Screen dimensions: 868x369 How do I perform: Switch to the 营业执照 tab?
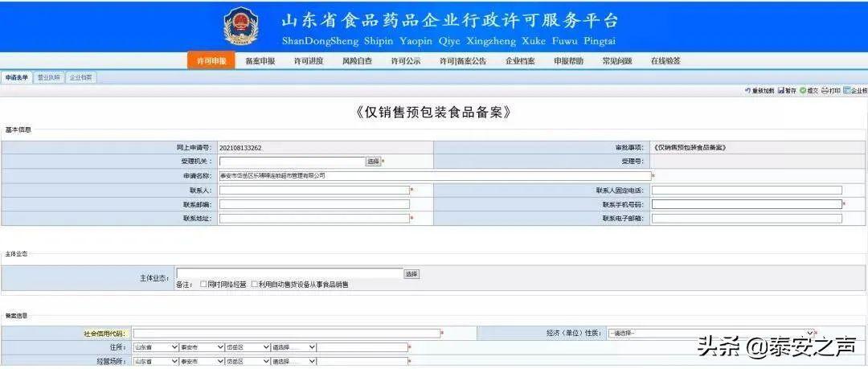coord(49,78)
